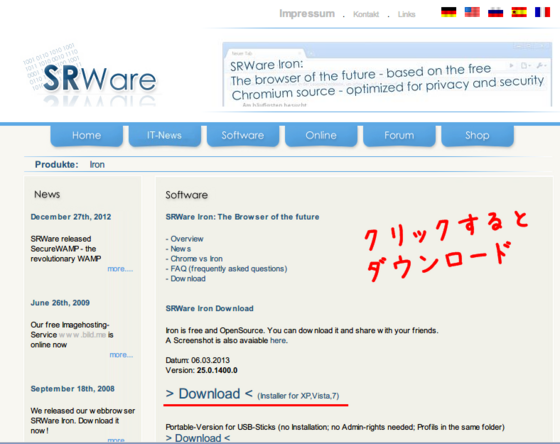
Task: Switch site language to Russian flag
Action: tap(495, 12)
